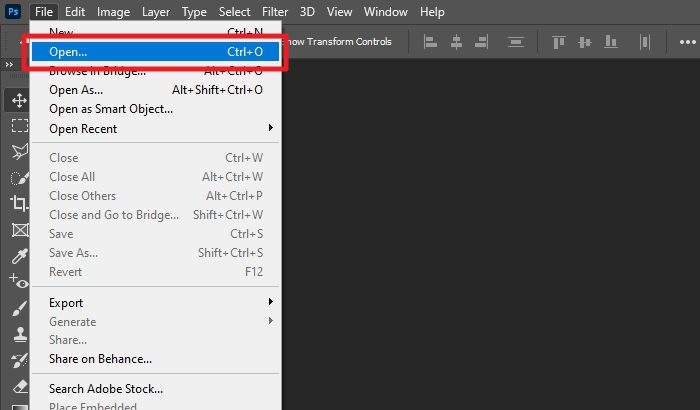This screenshot has width=700, height=410.
Task: Align bottom edges icon in options bar
Action: pos(610,42)
